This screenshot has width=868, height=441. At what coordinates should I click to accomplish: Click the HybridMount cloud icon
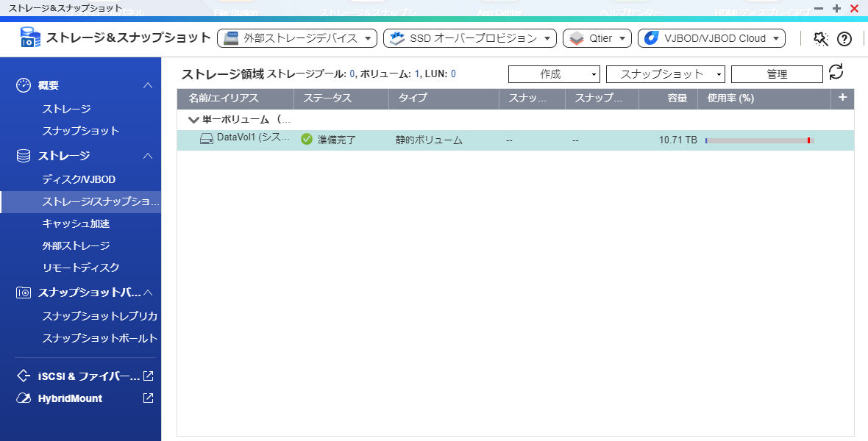tap(24, 398)
